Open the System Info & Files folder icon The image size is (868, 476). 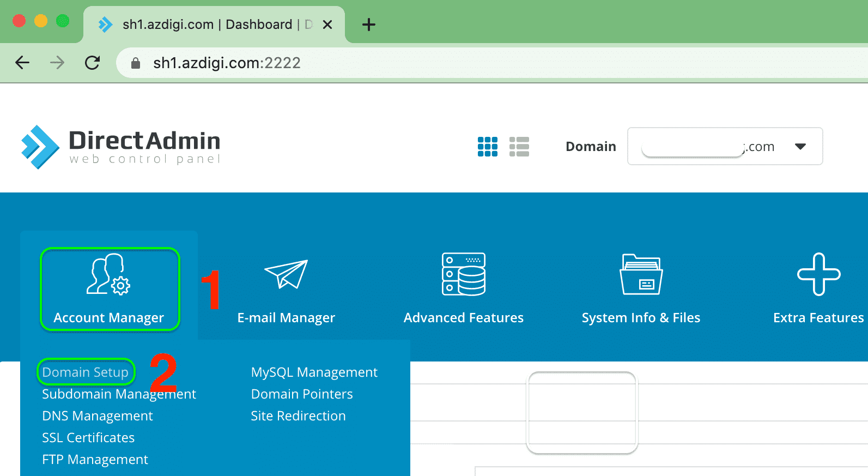[x=641, y=274]
